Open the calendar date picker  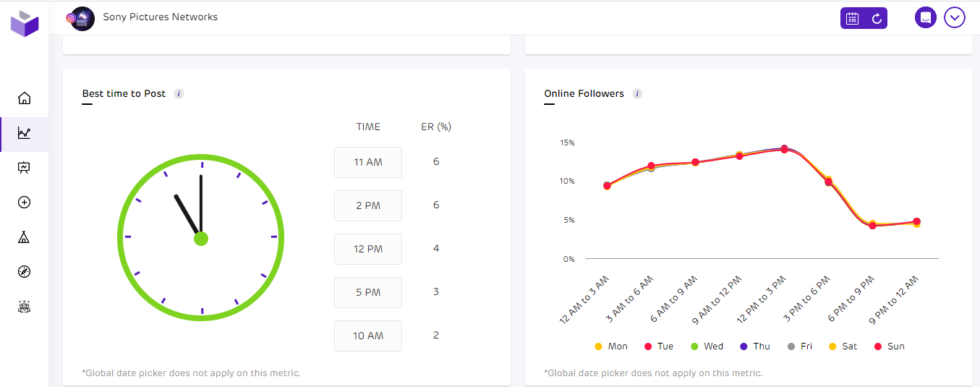pyautogui.click(x=852, y=19)
